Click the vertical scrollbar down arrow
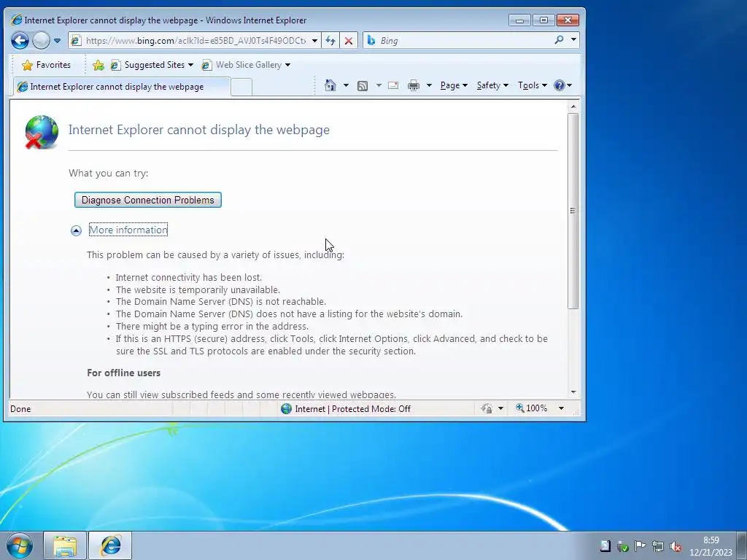This screenshot has height=560, width=747. click(x=573, y=392)
